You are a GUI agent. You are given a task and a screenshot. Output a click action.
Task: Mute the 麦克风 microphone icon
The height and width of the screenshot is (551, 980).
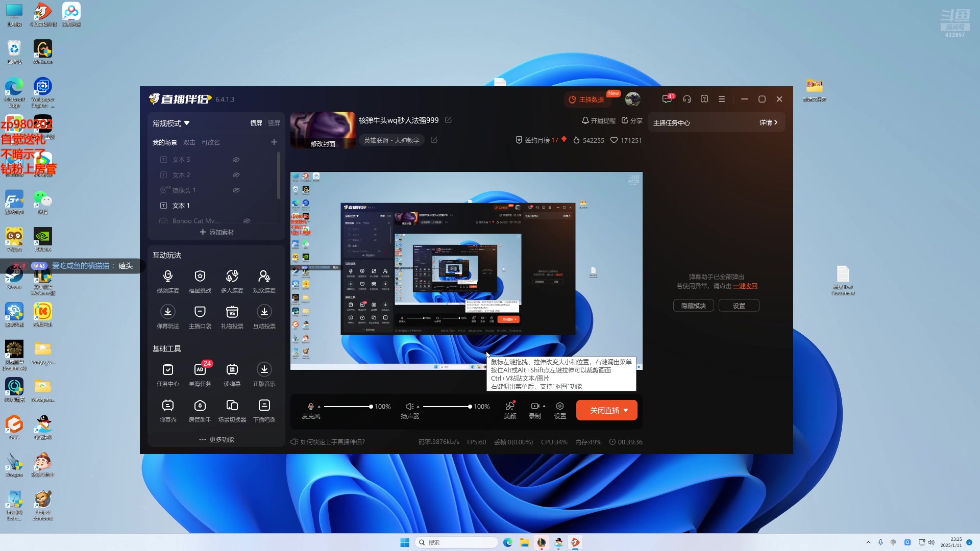coord(310,407)
